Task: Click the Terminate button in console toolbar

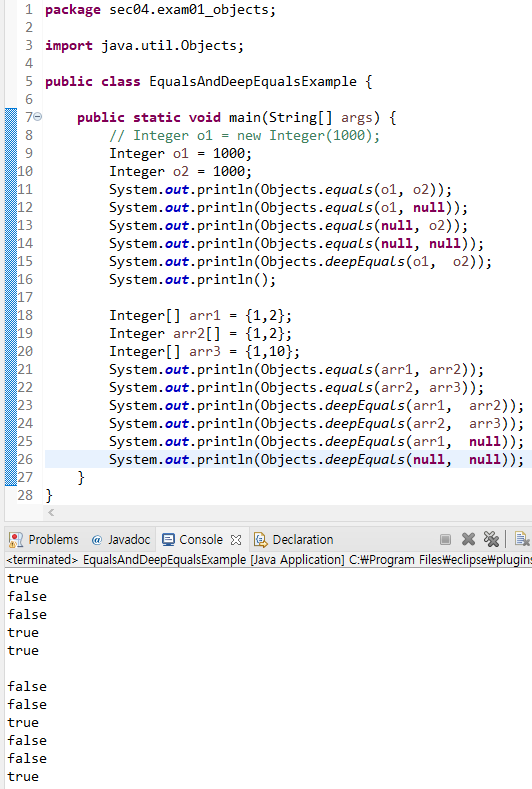Action: 445,539
